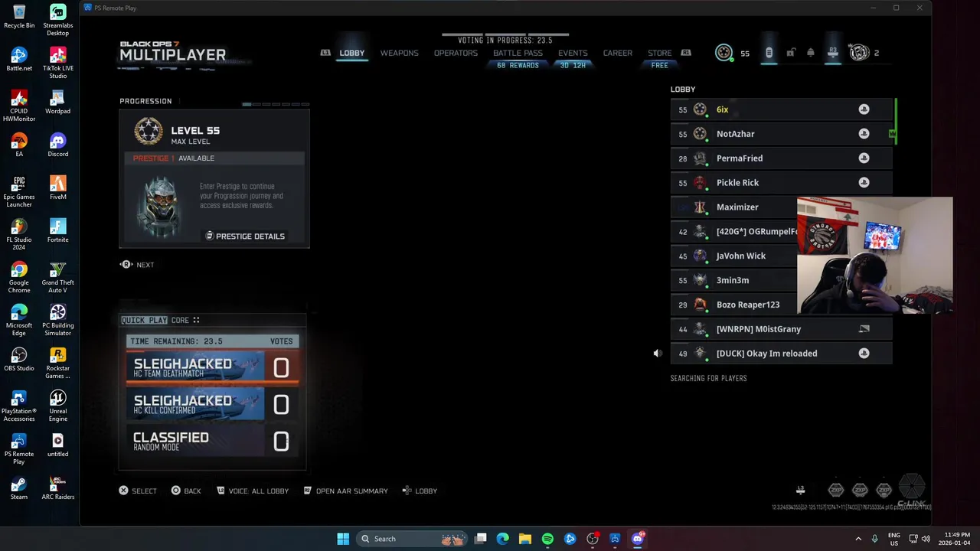980x551 pixels.
Task: Select 3min3m in the lobby list
Action: click(x=733, y=281)
